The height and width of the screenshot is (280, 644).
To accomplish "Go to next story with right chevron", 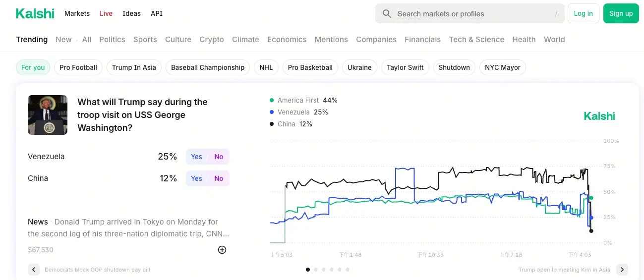I will point(622,270).
